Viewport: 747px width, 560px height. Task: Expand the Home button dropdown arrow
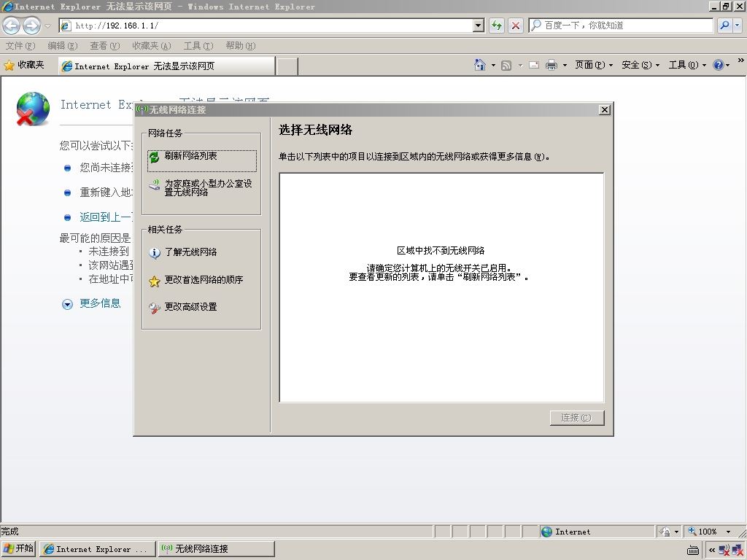pos(493,65)
